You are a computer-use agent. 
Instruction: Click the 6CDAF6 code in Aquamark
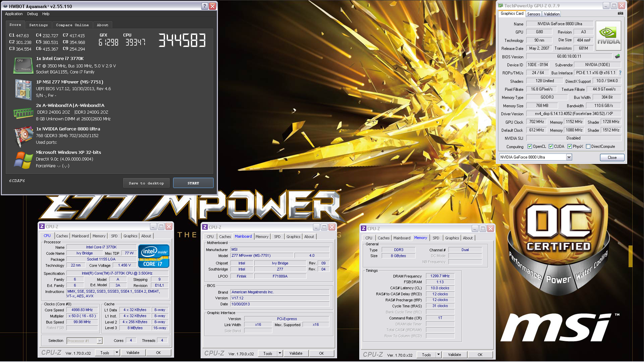[x=17, y=181]
